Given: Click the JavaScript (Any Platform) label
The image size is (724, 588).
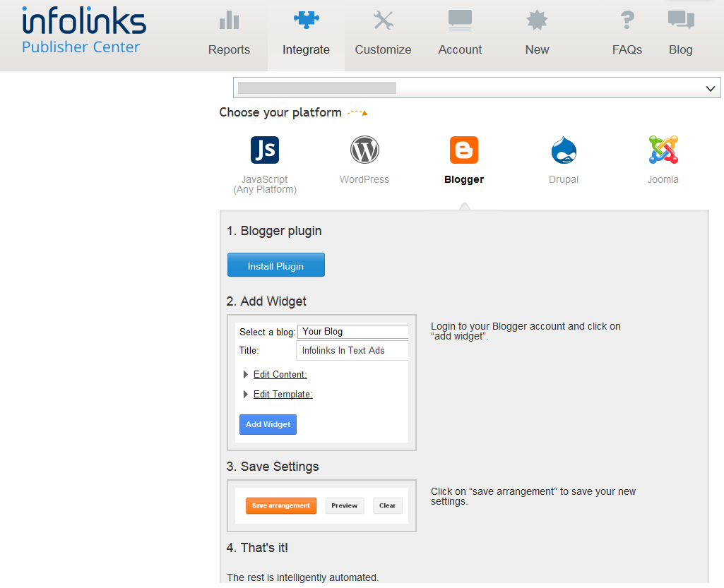Looking at the screenshot, I should 265,185.
